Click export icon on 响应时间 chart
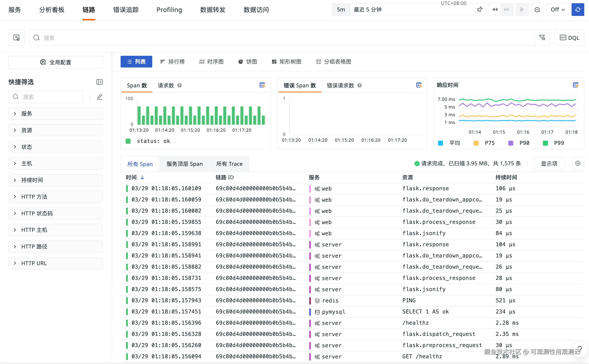 click(x=576, y=85)
